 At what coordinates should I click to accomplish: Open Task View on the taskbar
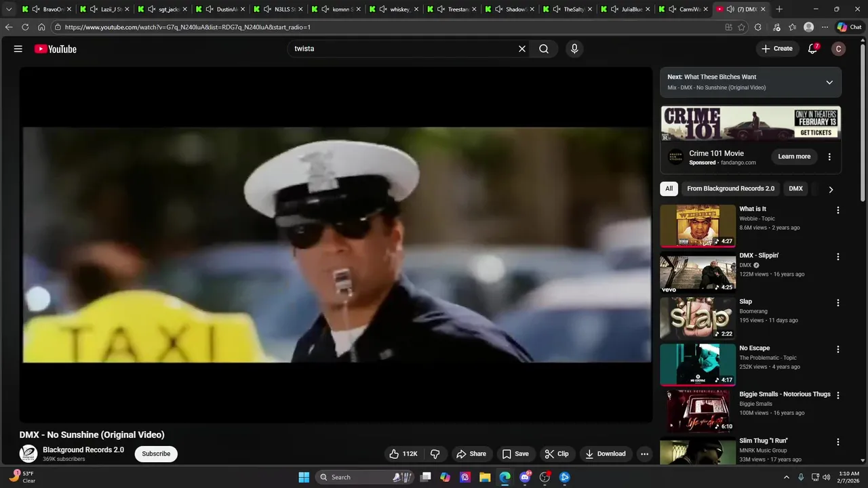[425, 477]
